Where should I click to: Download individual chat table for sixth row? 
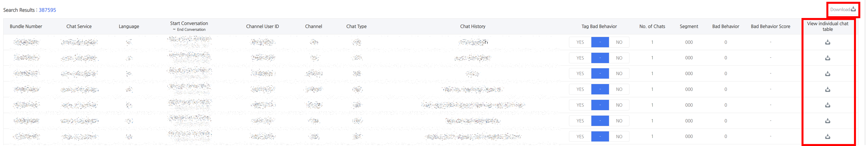[827, 121]
